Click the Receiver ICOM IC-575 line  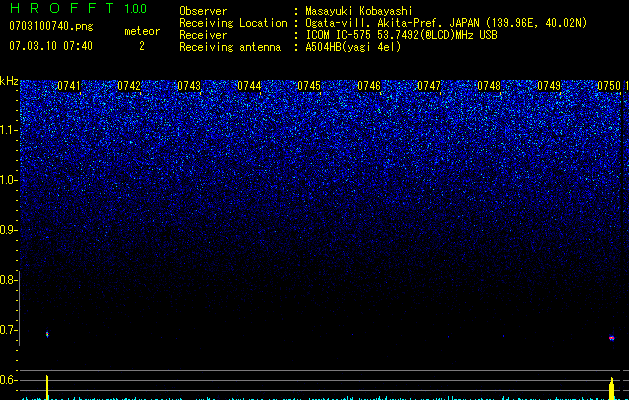[401, 35]
